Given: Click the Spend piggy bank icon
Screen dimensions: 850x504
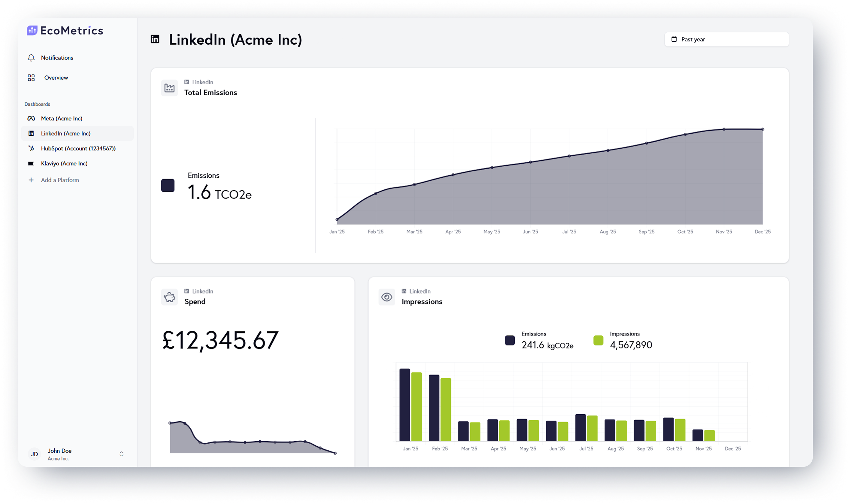Looking at the screenshot, I should [x=169, y=297].
